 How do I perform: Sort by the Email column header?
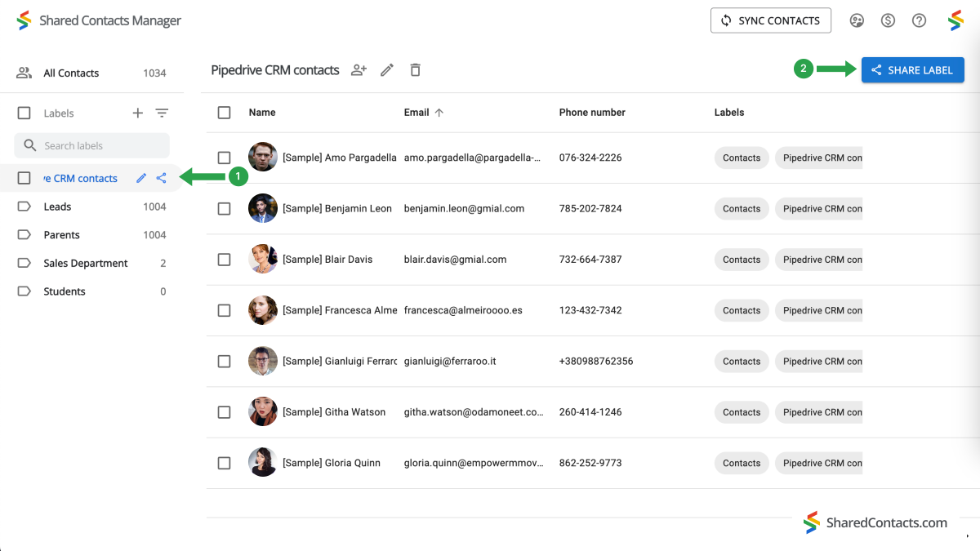(416, 113)
